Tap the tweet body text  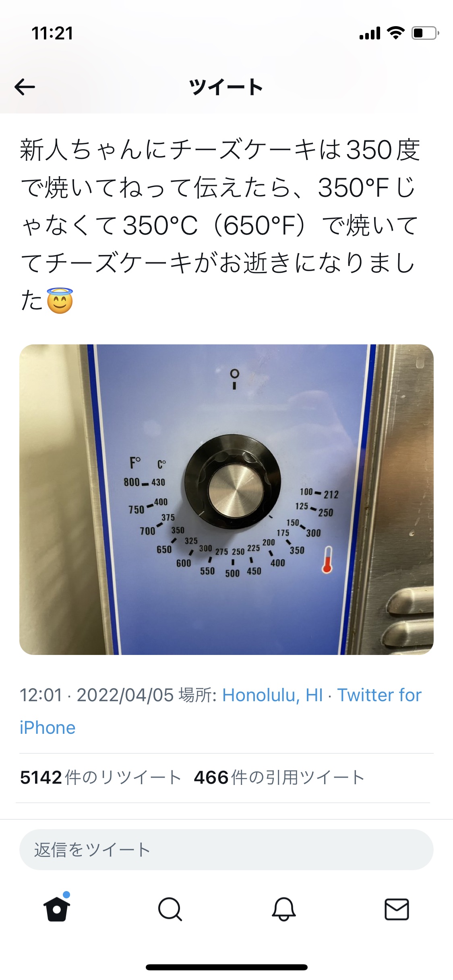click(221, 225)
